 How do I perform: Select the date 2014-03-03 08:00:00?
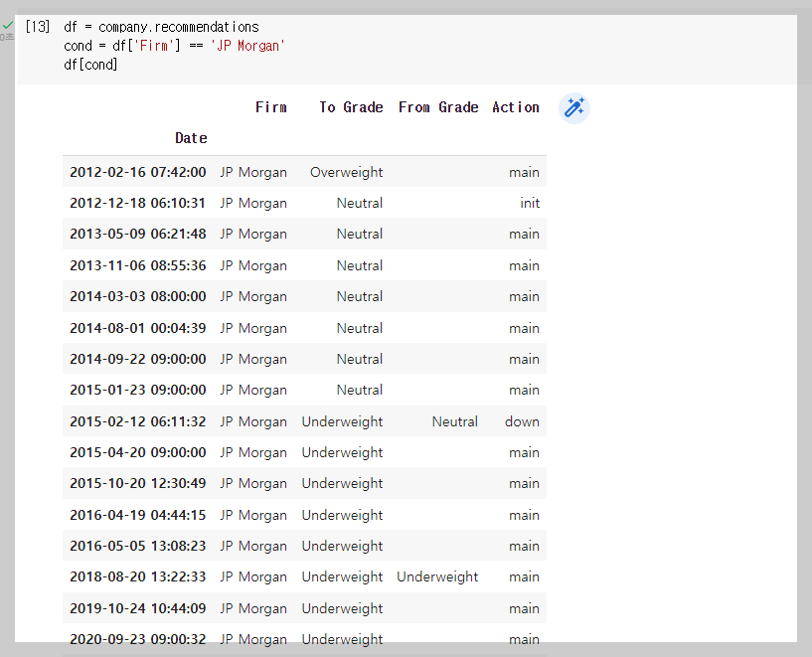tap(138, 296)
